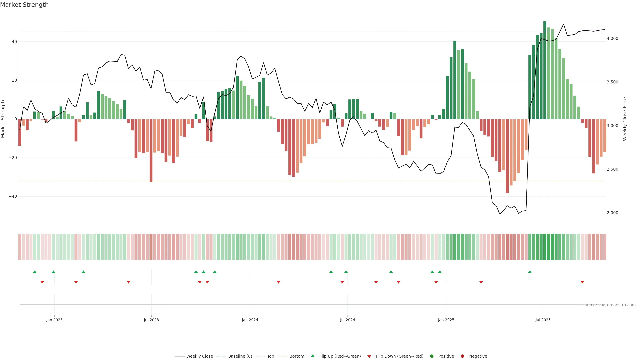Click the Positive green circle legend icon
Image resolution: width=644 pixels, height=362 pixels.
pos(432,356)
